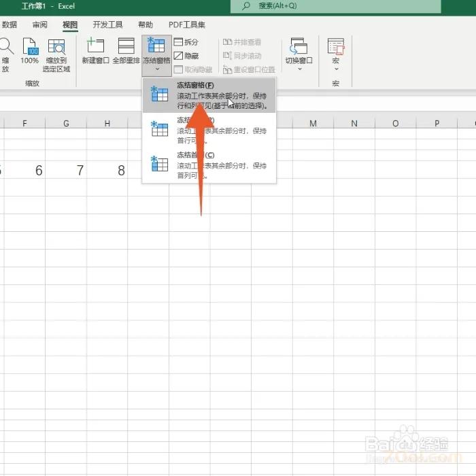Open the Developer (开发工具) tab
The image size is (476, 476).
(x=107, y=24)
